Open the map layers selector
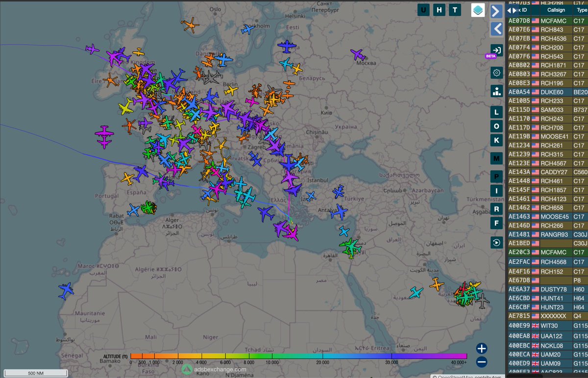The height and width of the screenshot is (378, 588). 478,10
